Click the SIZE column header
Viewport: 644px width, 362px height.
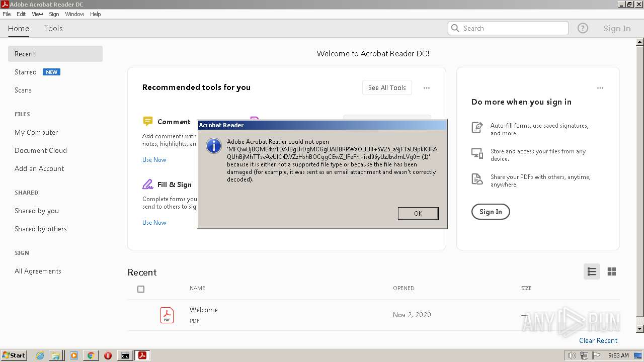[526, 288]
